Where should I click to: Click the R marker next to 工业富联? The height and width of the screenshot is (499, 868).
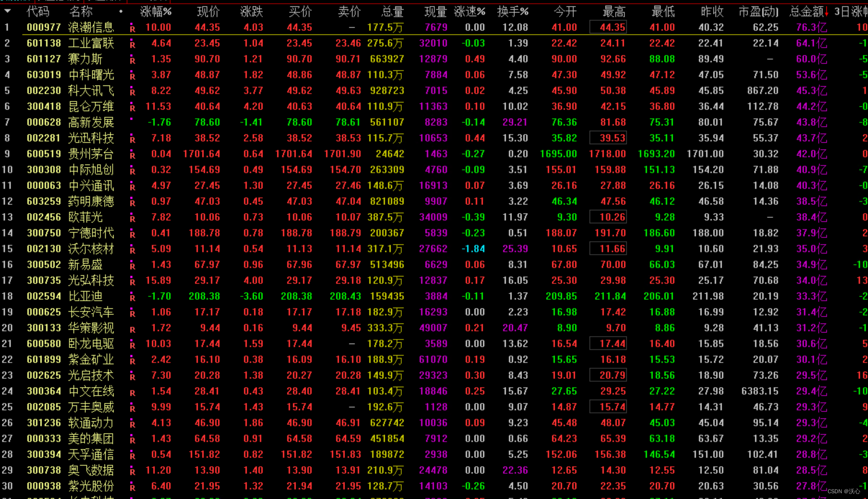click(132, 45)
